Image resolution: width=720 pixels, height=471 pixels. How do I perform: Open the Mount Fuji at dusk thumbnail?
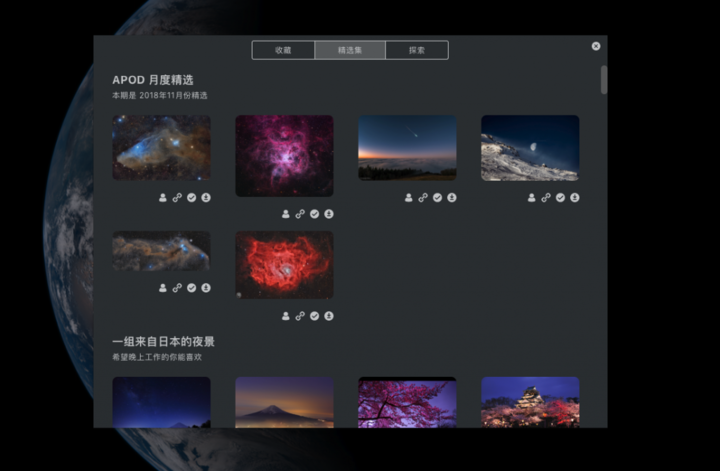(x=285, y=402)
